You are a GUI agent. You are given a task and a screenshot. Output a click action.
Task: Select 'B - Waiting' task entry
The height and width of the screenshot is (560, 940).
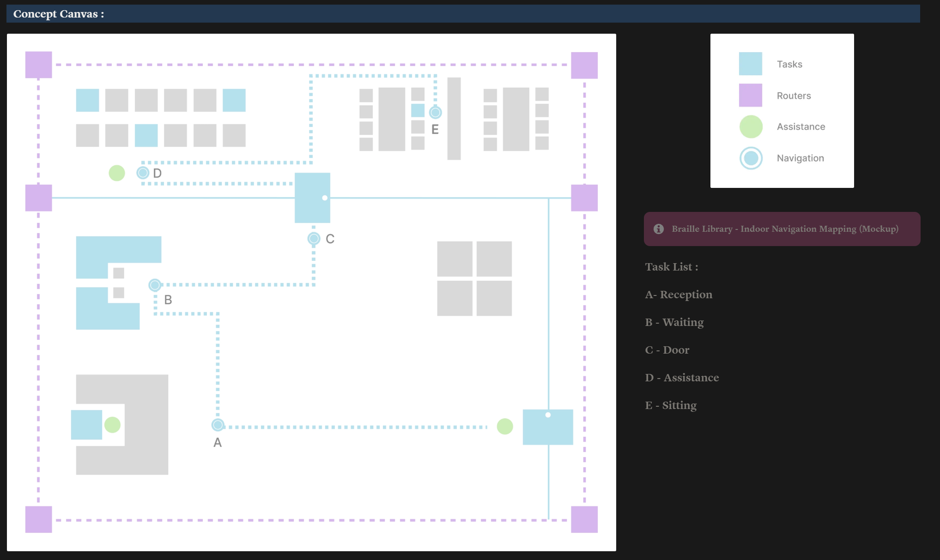click(674, 322)
